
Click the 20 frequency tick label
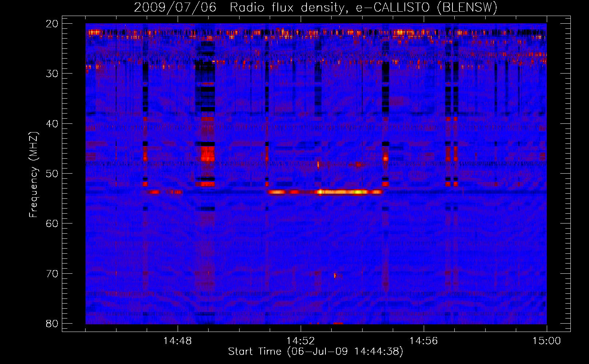click(x=52, y=24)
